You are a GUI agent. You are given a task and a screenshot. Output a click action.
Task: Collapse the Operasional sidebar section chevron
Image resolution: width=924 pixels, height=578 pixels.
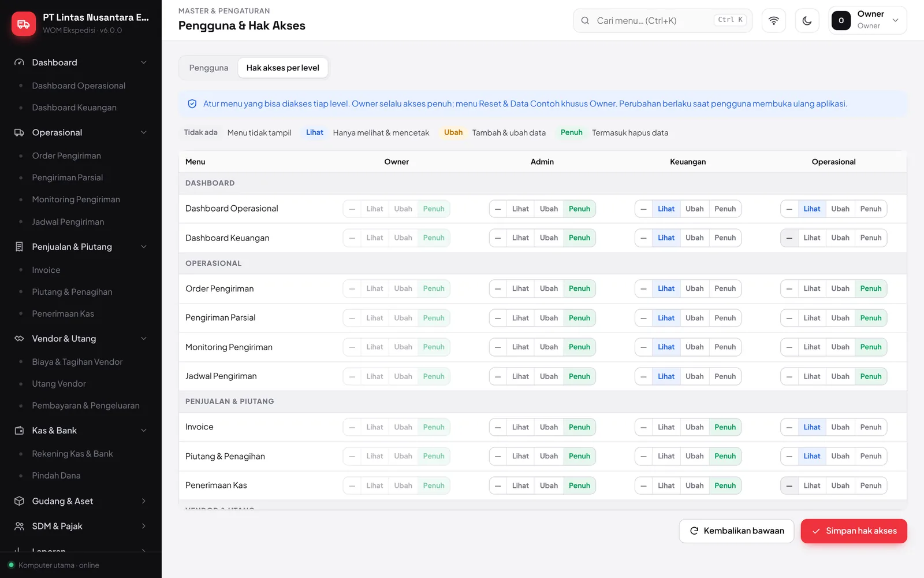144,132
